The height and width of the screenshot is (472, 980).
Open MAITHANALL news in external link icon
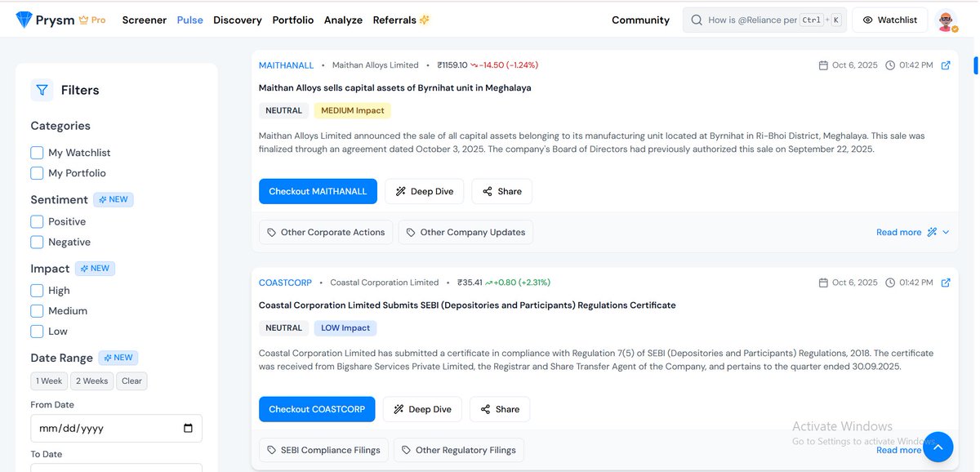[x=946, y=65]
